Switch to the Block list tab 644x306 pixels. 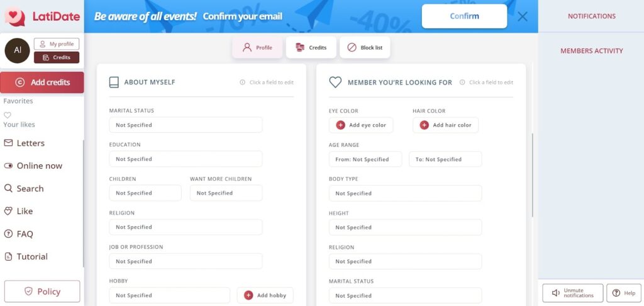tap(365, 47)
